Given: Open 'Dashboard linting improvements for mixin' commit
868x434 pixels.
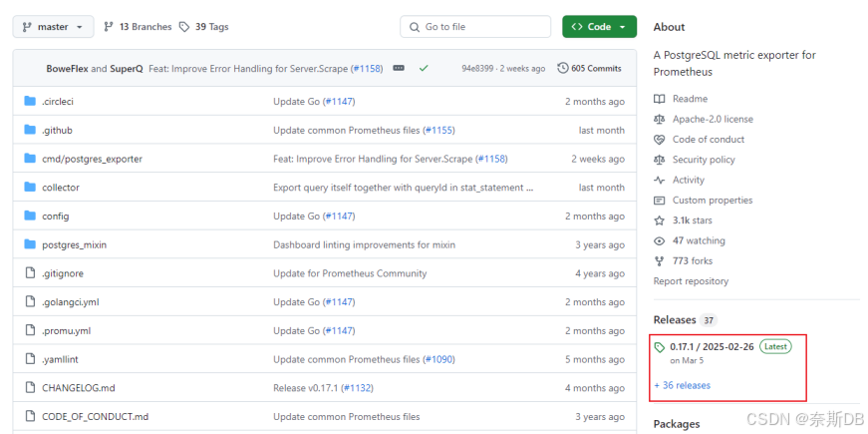Looking at the screenshot, I should pos(365,245).
